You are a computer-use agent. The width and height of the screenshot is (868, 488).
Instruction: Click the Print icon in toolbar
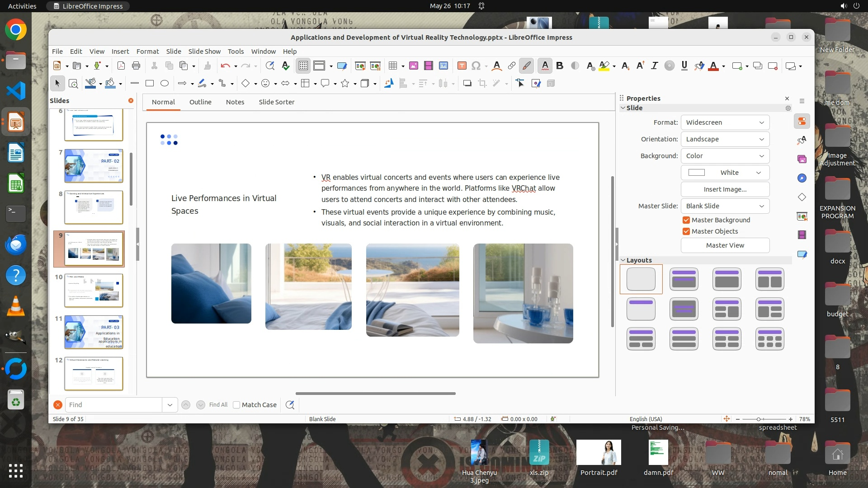point(136,66)
